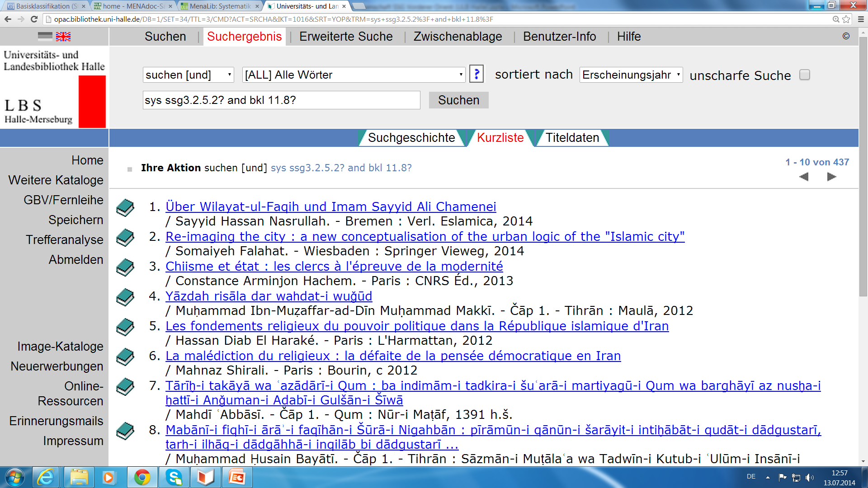The width and height of the screenshot is (868, 488).
Task: Click the book icon beside Chiisme et état
Action: tap(125, 267)
